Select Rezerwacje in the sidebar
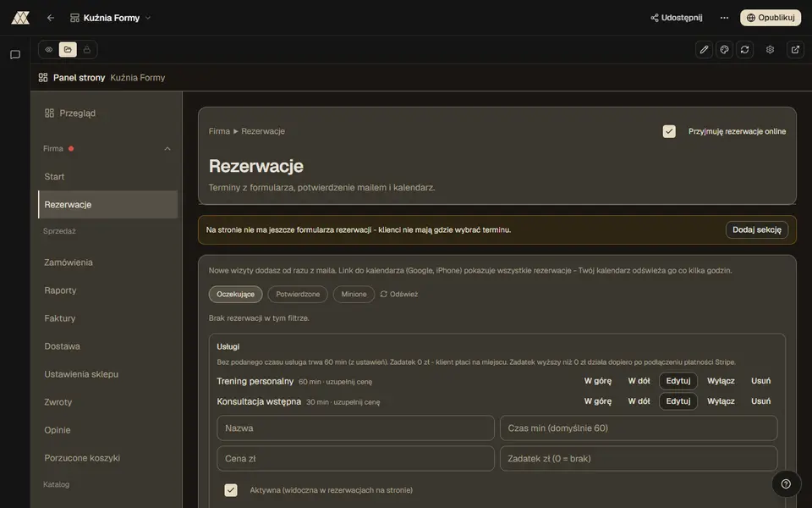Screen dimensions: 812x508 [107, 204]
